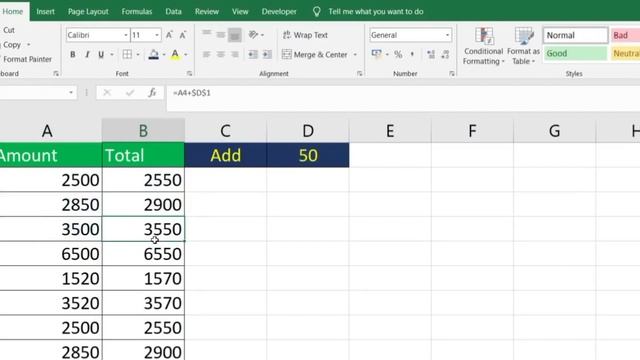This screenshot has width=640, height=360.
Task: Click Decrease Indent icon
Action: 253,54
